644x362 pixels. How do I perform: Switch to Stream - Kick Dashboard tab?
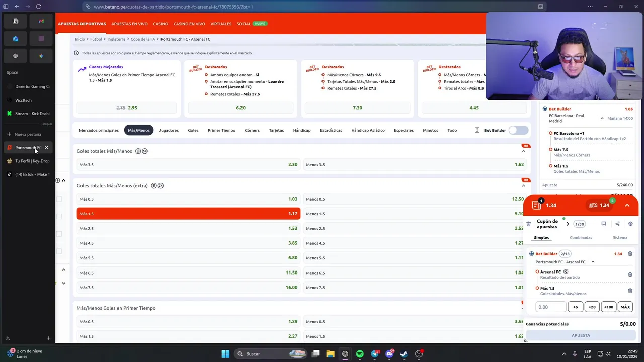click(28, 114)
